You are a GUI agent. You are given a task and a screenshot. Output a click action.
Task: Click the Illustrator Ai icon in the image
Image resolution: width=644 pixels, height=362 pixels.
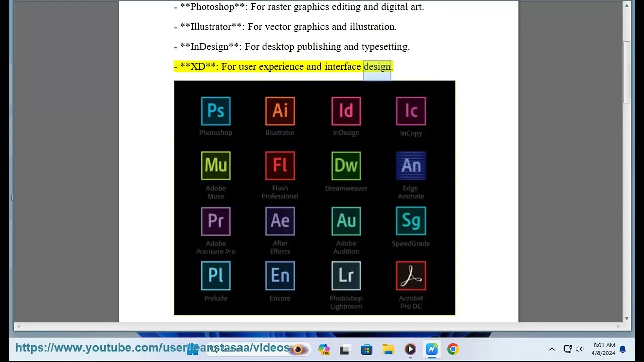tap(280, 111)
